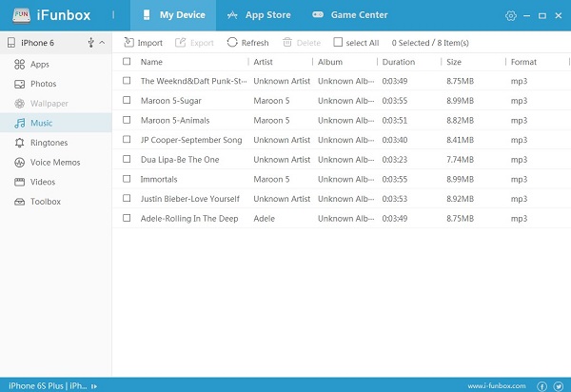Image resolution: width=571 pixels, height=392 pixels.
Task: Sort by the Format column header
Action: [x=523, y=62]
